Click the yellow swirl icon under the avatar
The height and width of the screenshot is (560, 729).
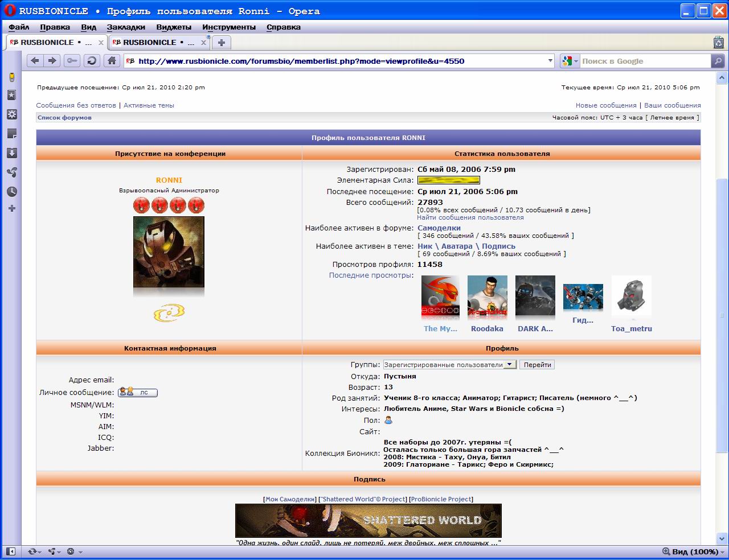[x=169, y=312]
